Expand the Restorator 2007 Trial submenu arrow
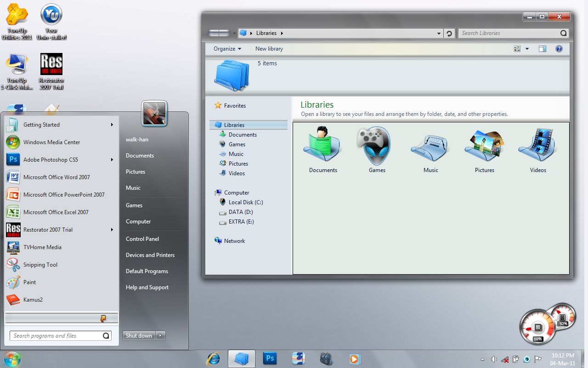Viewport: 588px width, 368px height. point(112,230)
